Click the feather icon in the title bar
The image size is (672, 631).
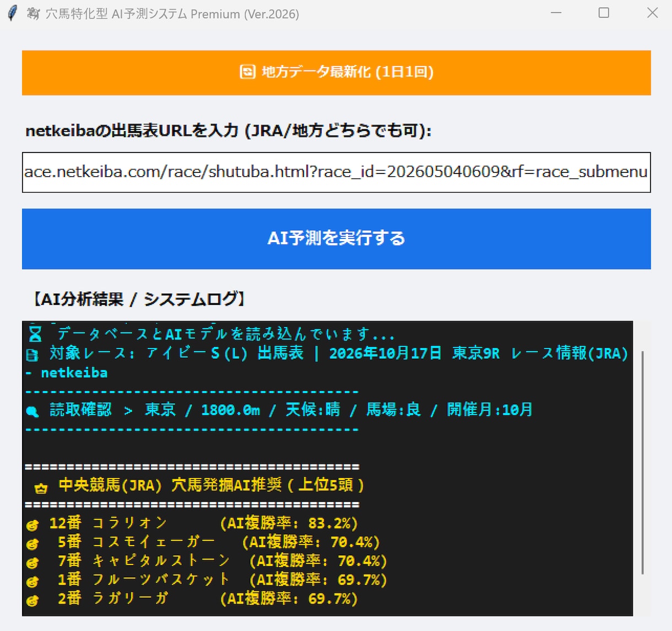coord(12,13)
